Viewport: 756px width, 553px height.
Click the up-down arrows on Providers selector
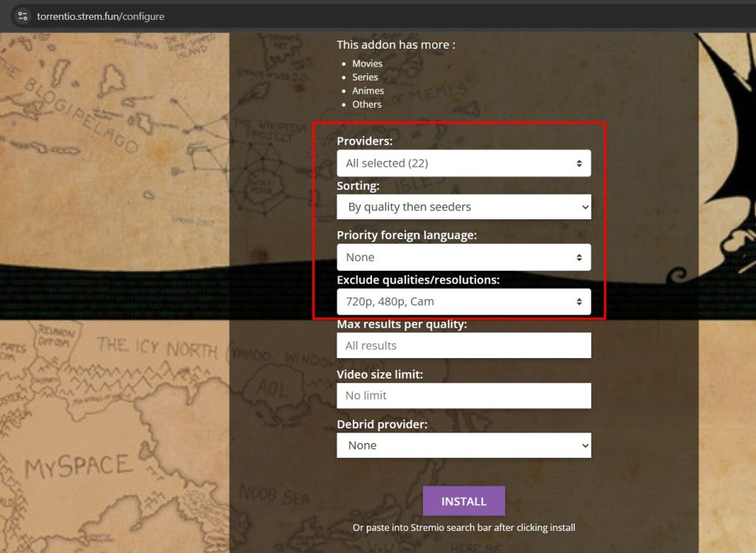coord(580,163)
